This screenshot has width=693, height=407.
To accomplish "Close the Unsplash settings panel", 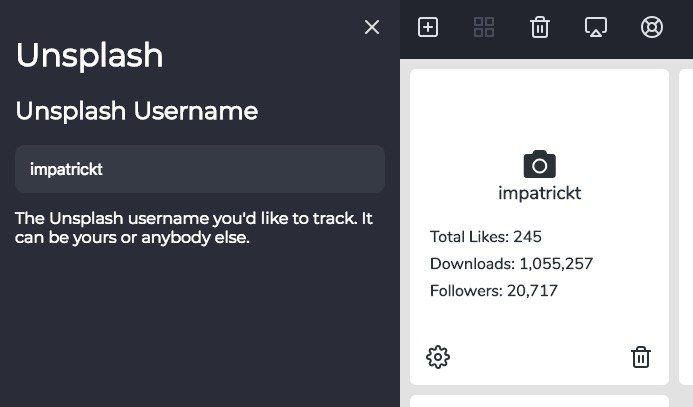I will [372, 27].
